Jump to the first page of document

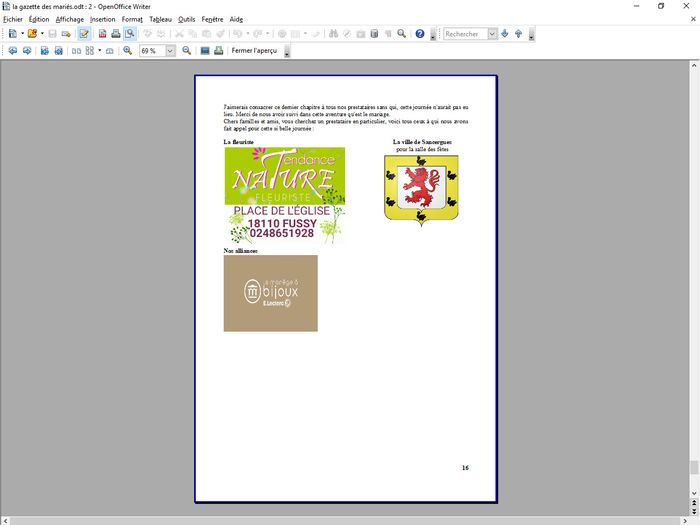coord(45,50)
